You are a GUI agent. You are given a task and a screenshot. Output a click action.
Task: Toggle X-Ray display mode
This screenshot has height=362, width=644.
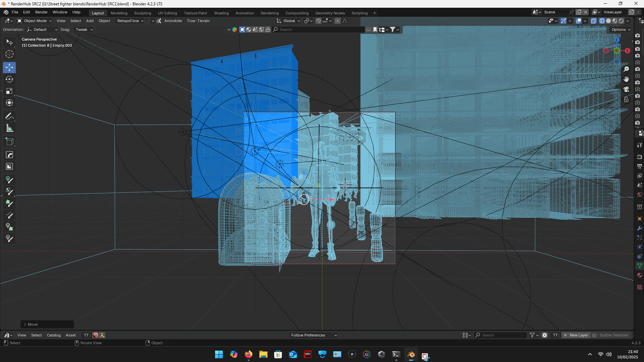593,21
